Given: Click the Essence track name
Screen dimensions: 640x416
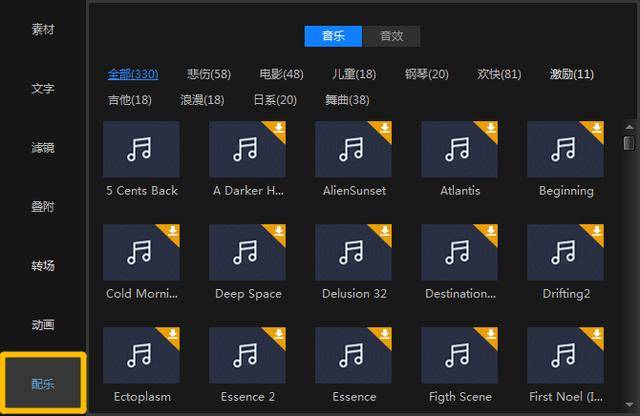Looking at the screenshot, I should tap(354, 396).
